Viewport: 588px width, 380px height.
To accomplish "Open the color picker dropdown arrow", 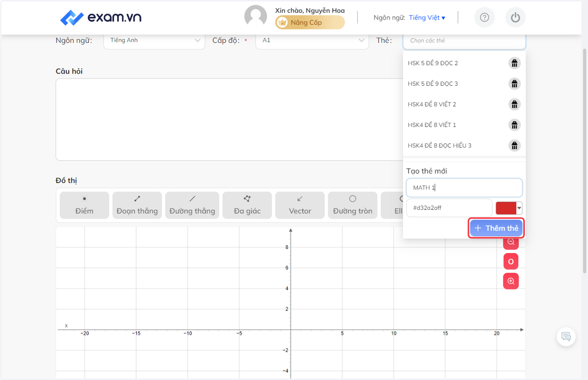I will 519,207.
